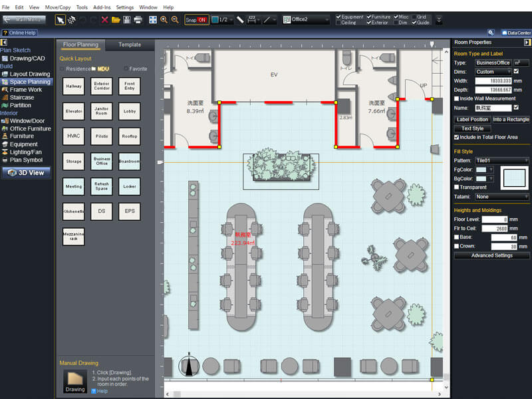Click the Zoom In magnifier icon
532x399 pixels.
point(164,20)
